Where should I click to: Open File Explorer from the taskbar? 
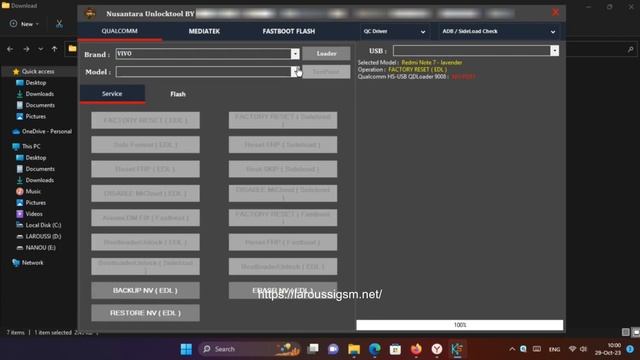(x=354, y=349)
